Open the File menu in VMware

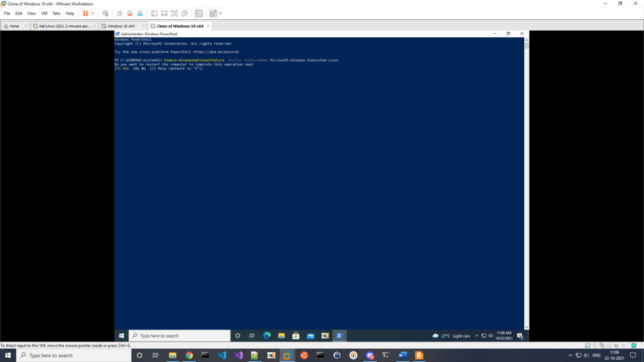coord(7,14)
